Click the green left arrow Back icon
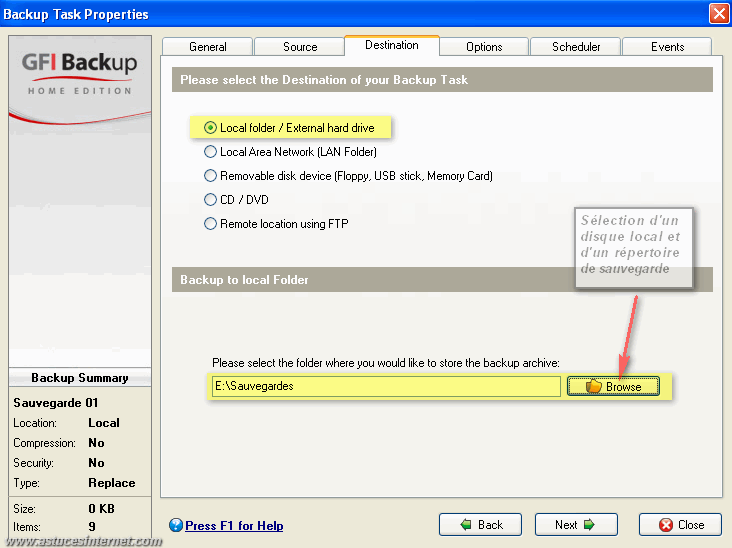This screenshot has height=548, width=732. pos(466,524)
